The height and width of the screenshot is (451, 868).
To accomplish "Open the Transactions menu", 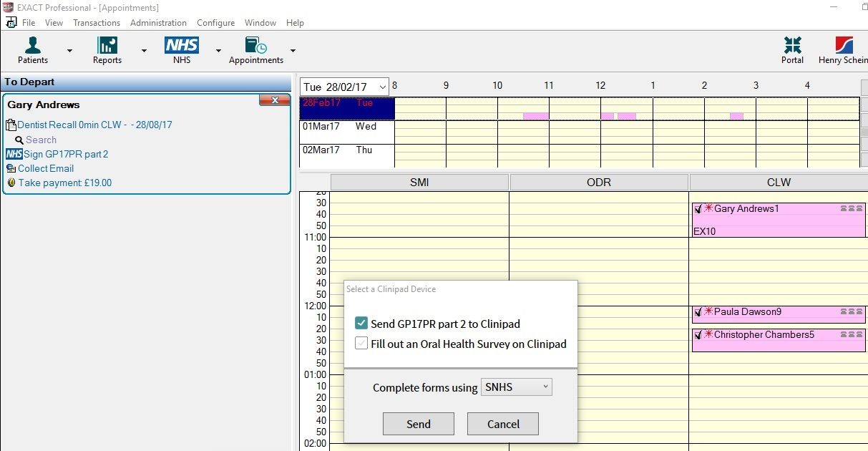I will tap(97, 22).
